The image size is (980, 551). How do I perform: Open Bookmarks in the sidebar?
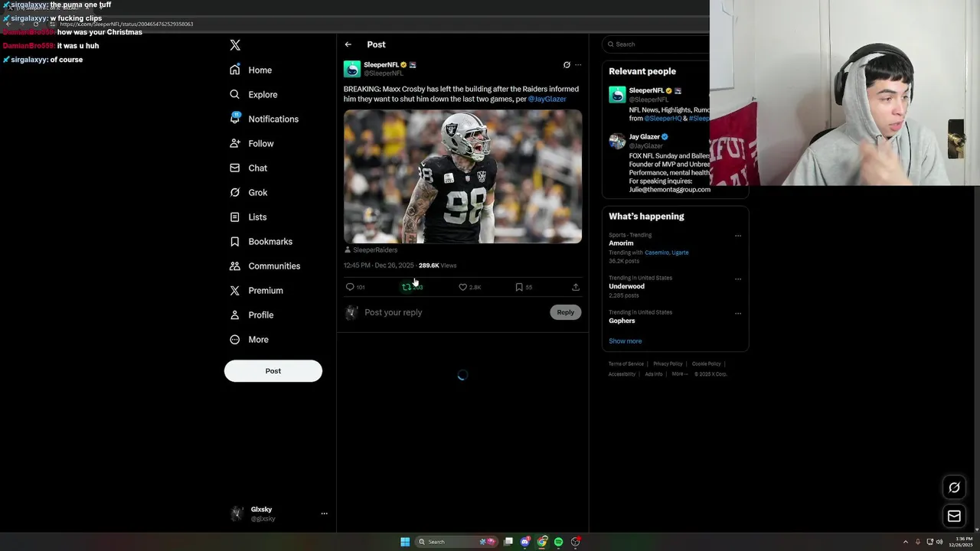[261, 241]
